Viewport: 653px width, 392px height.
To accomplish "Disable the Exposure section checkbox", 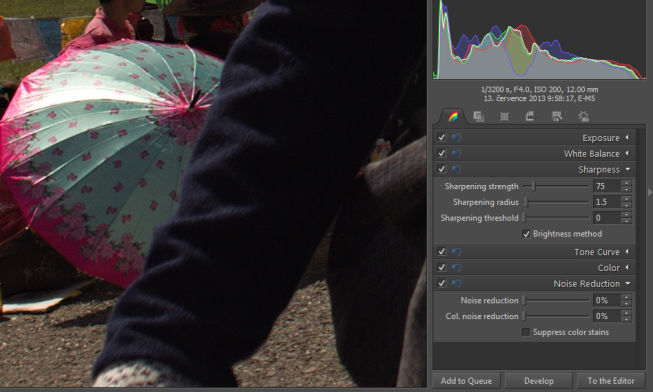I will (441, 137).
